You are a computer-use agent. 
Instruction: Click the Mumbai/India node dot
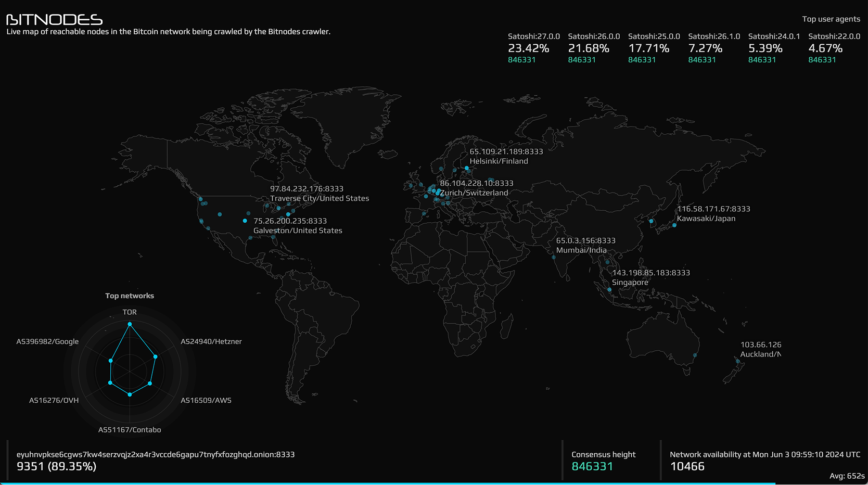click(554, 257)
